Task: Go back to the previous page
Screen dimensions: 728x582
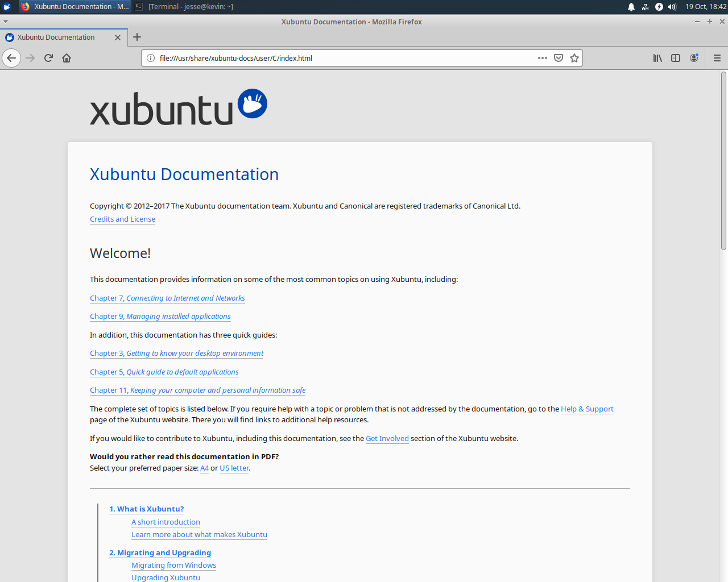Action: 11,58
